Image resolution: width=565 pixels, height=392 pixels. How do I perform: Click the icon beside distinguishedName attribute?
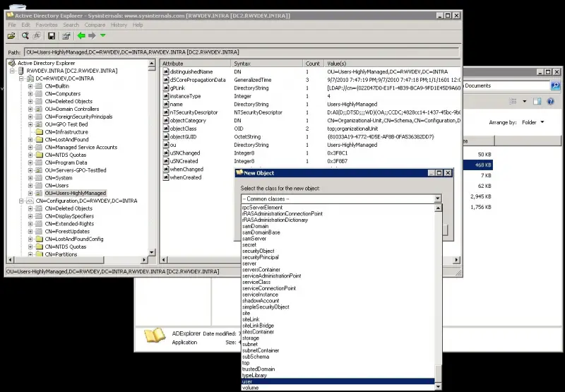pos(166,72)
